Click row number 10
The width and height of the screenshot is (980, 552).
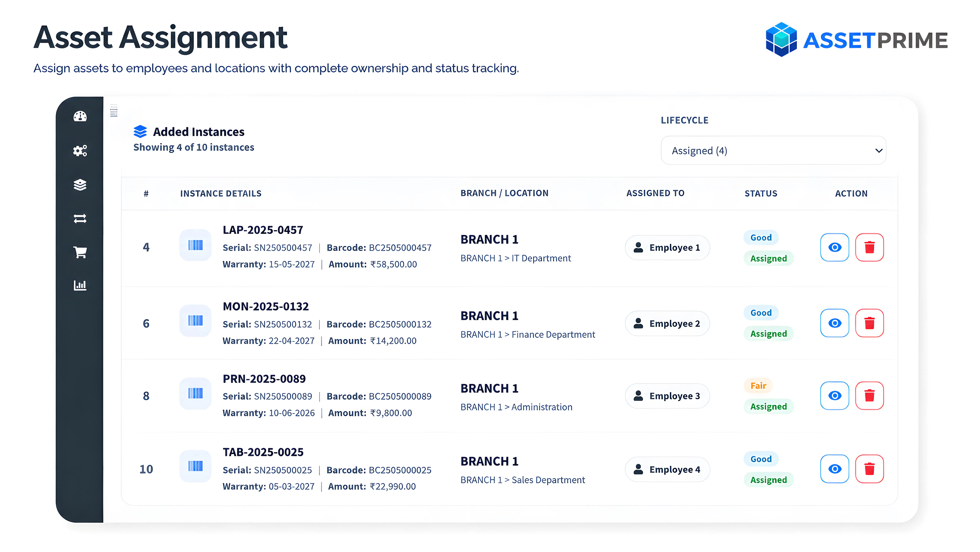coord(146,469)
